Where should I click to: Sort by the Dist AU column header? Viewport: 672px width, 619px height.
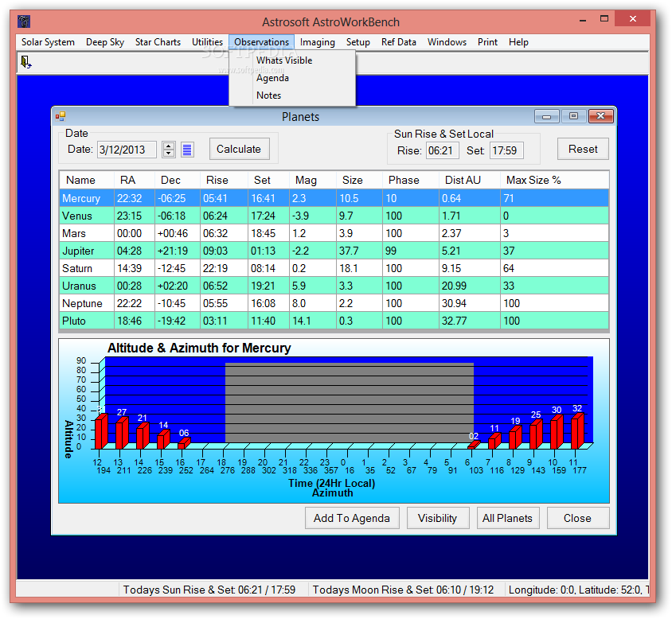469,181
